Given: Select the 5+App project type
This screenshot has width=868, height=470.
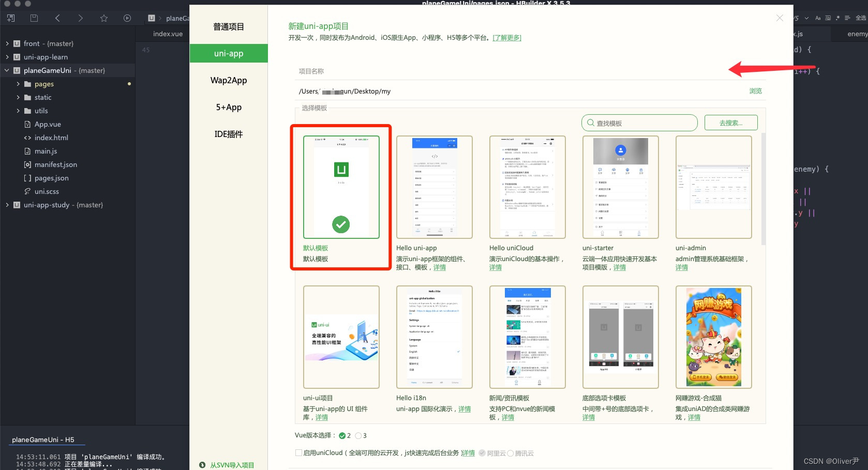Looking at the screenshot, I should pyautogui.click(x=229, y=107).
